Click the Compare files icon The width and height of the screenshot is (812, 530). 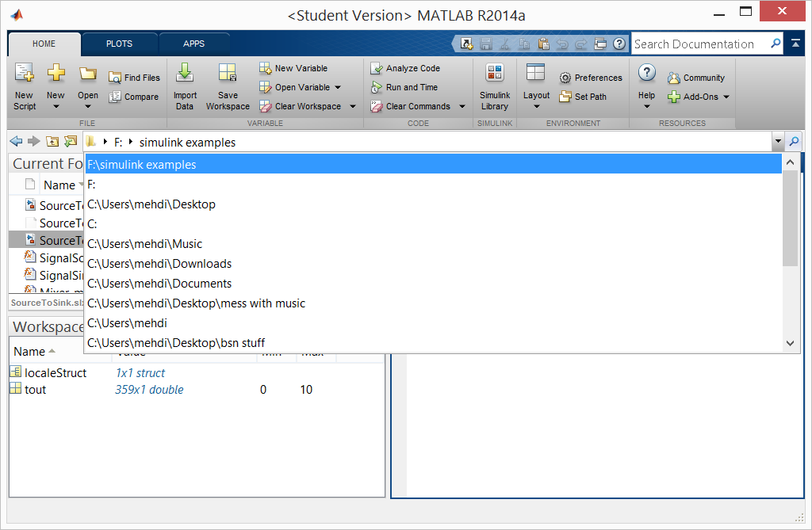(115, 97)
